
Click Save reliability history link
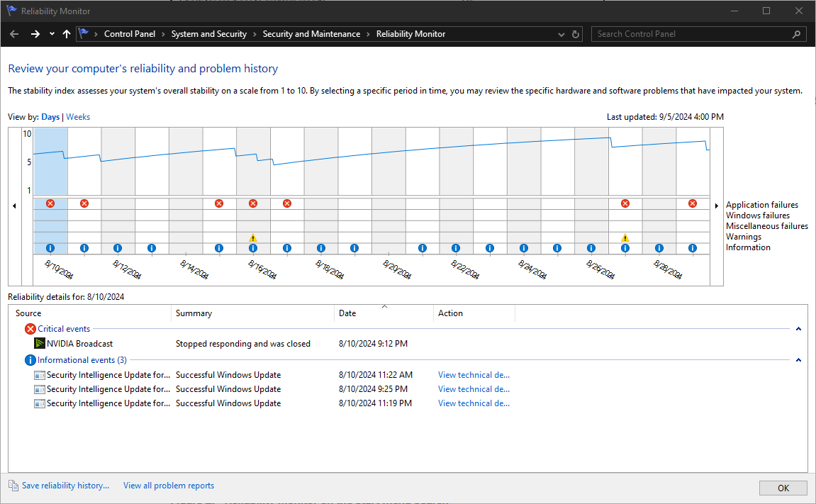coord(65,485)
